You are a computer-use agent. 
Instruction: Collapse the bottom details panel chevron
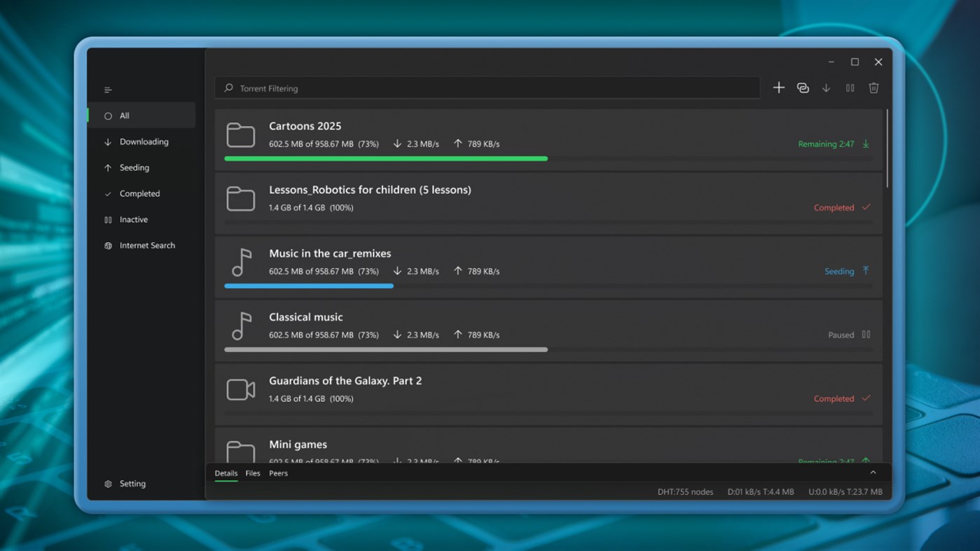click(x=873, y=473)
